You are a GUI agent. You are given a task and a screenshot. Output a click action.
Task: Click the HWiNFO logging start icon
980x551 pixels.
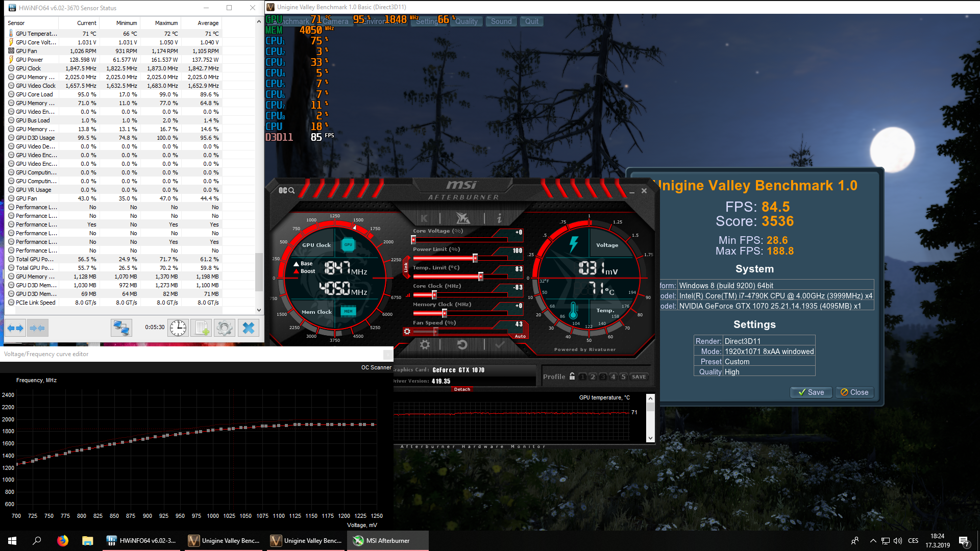click(201, 328)
